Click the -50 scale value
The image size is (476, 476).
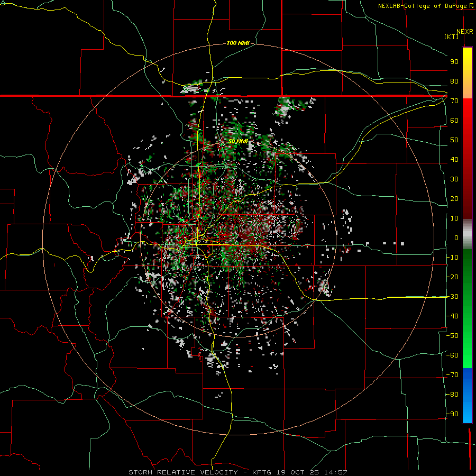[452, 336]
